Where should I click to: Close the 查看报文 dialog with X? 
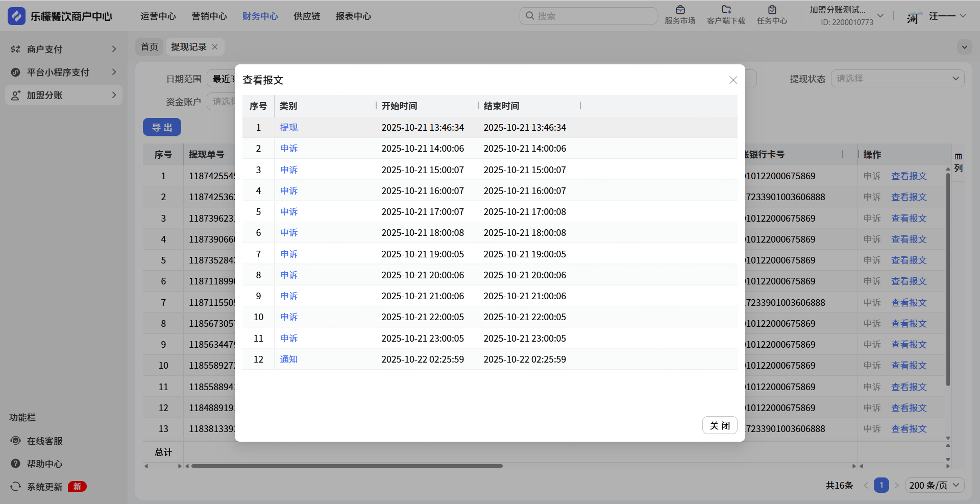point(733,80)
